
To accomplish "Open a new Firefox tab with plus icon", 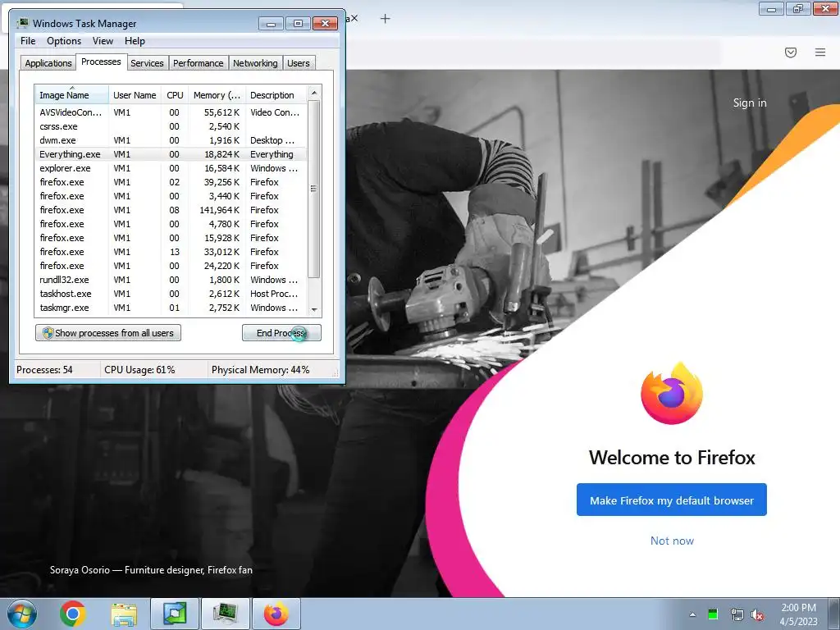I will (386, 19).
